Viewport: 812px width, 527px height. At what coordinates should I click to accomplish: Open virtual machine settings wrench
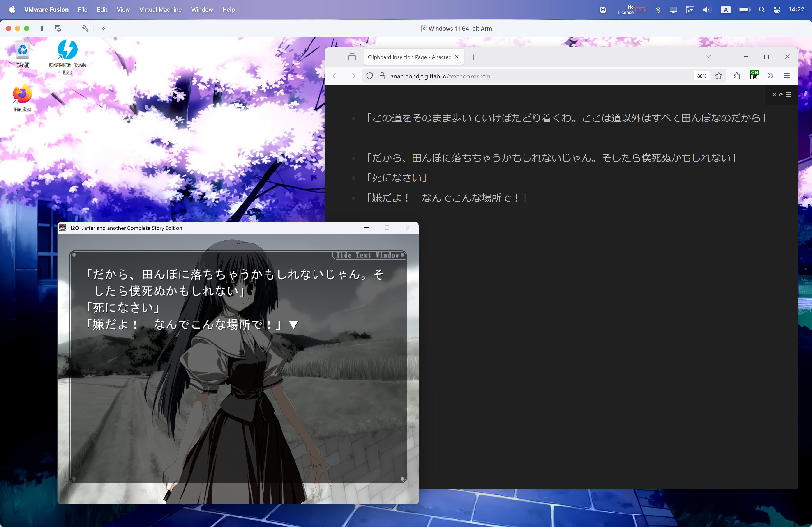tap(85, 29)
